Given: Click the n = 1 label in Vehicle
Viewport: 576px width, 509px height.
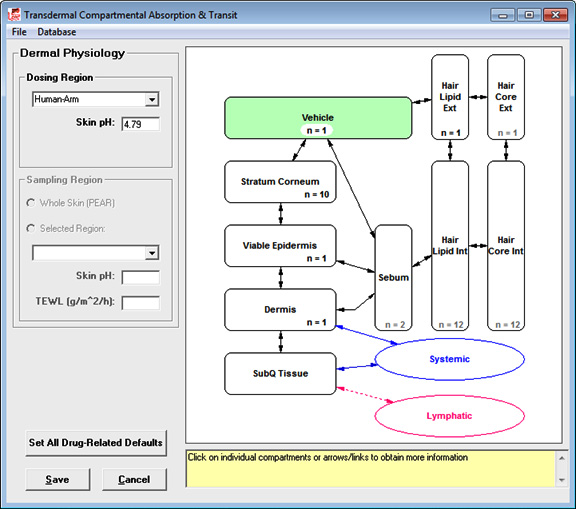Looking at the screenshot, I should (317, 130).
